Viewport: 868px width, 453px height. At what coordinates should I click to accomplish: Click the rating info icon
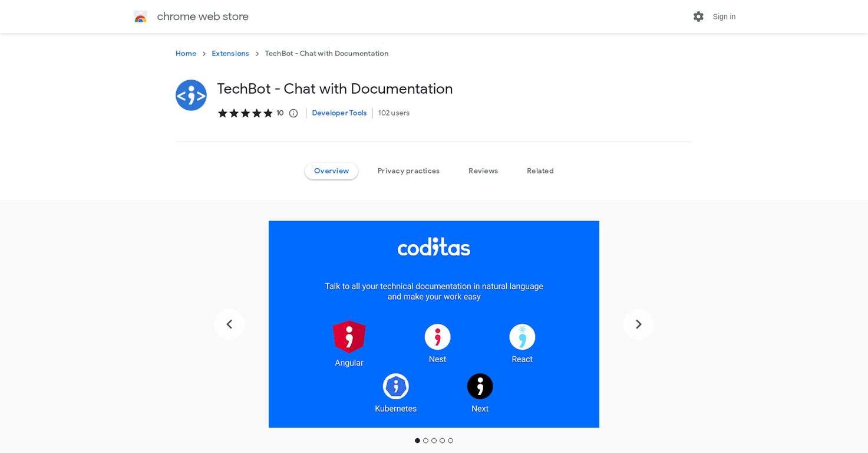293,113
